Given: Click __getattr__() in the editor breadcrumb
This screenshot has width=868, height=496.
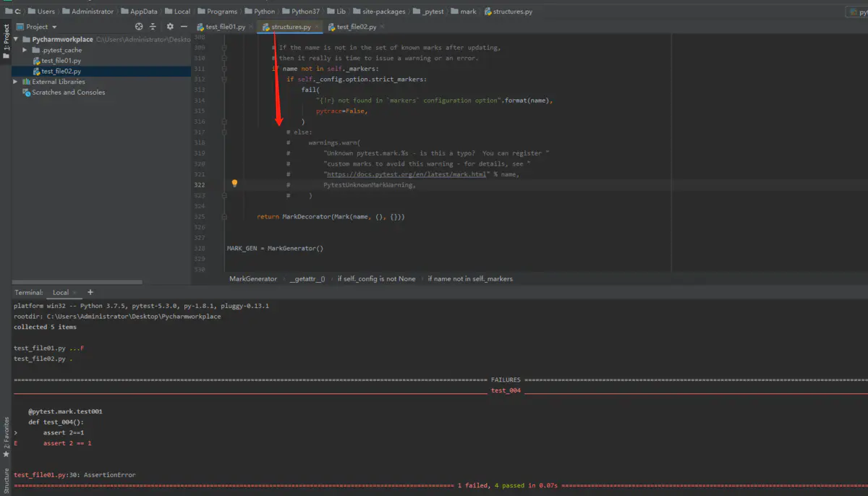Looking at the screenshot, I should click(307, 278).
